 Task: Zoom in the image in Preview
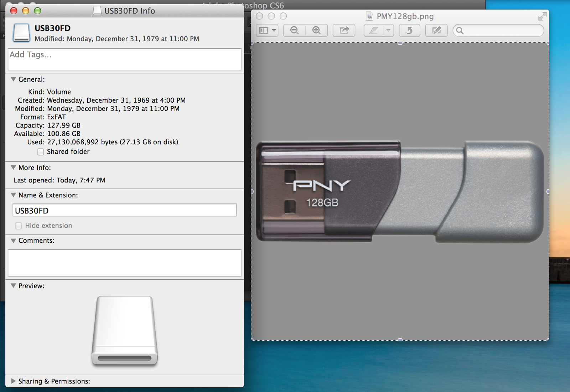pos(316,31)
